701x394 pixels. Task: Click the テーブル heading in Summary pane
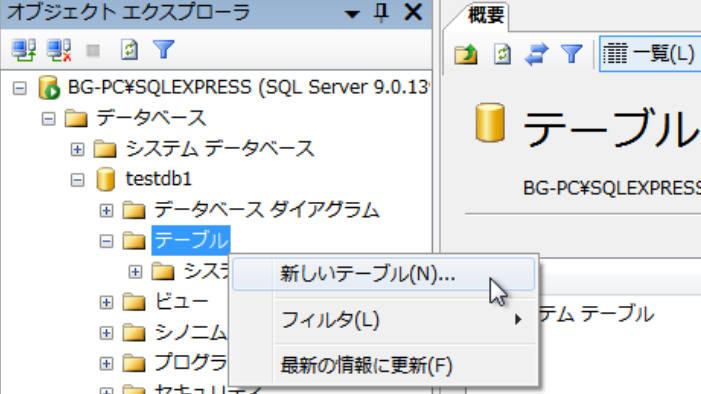click(x=612, y=128)
